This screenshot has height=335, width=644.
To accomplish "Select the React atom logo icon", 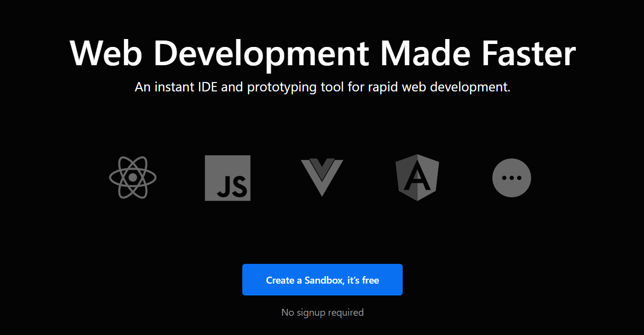I will [133, 178].
